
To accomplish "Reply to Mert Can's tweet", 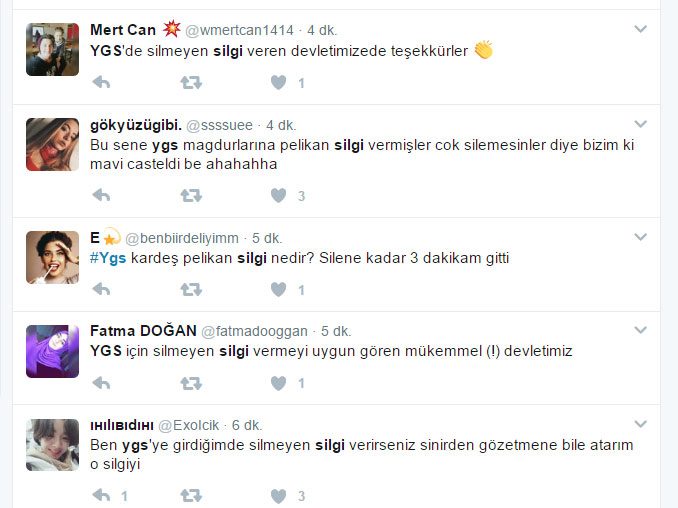I will (x=101, y=82).
